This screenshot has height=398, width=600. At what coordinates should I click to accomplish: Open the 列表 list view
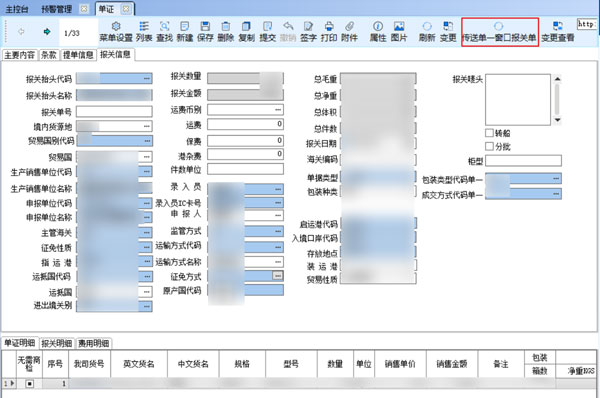tap(144, 31)
